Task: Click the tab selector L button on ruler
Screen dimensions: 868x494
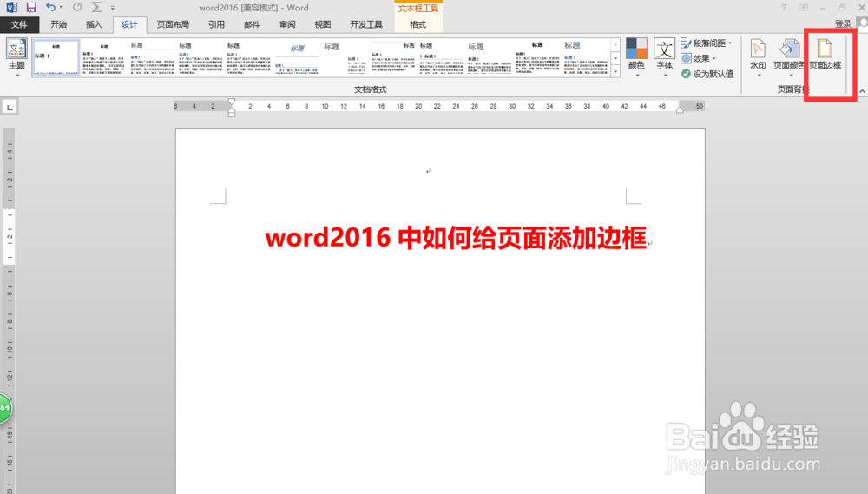Action: pos(10,107)
